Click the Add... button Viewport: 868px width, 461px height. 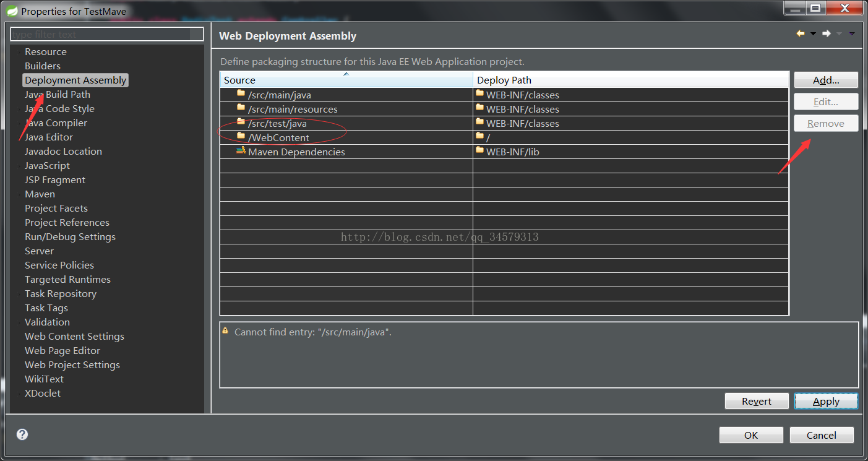click(826, 80)
